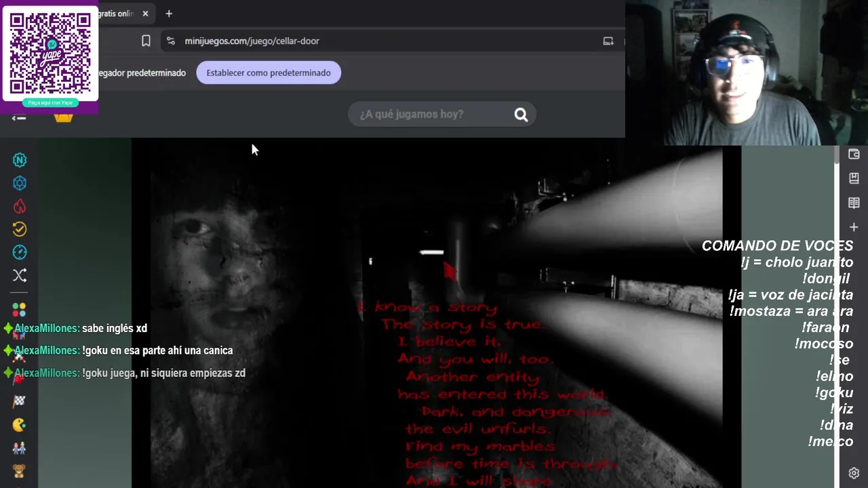
Task: Click the 'COMANDO DE VOCES' heading
Action: click(x=777, y=246)
